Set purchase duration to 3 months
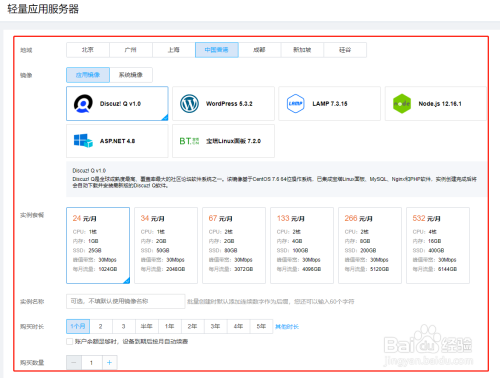Image resolution: width=500 pixels, height=378 pixels. click(x=124, y=326)
